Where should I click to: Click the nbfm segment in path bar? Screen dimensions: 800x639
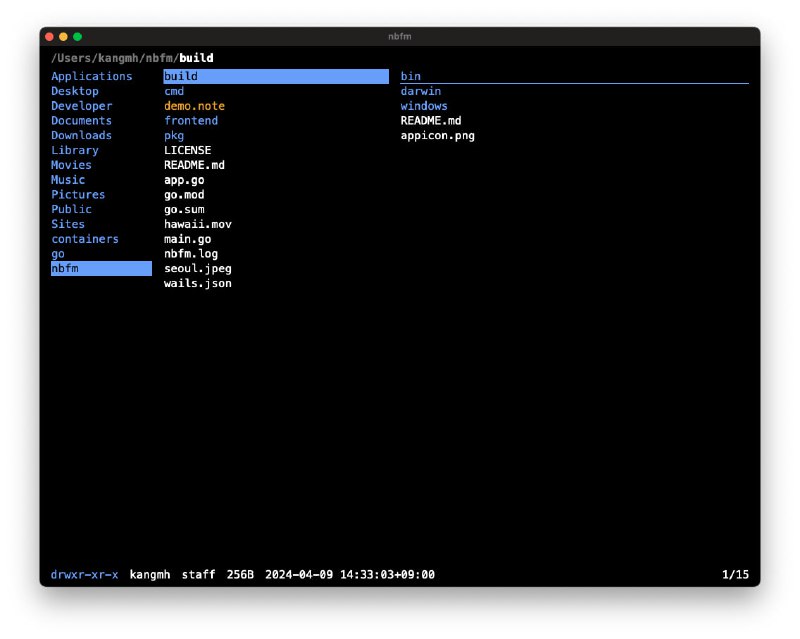[158, 58]
